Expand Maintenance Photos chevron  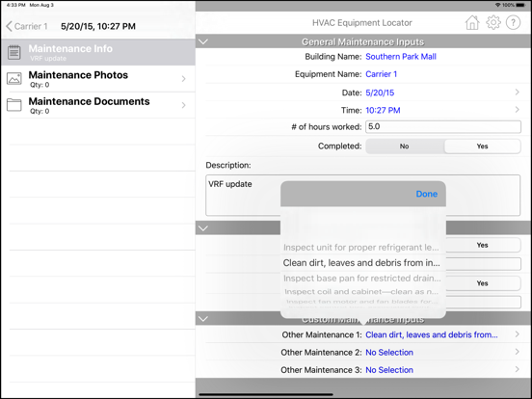(183, 79)
